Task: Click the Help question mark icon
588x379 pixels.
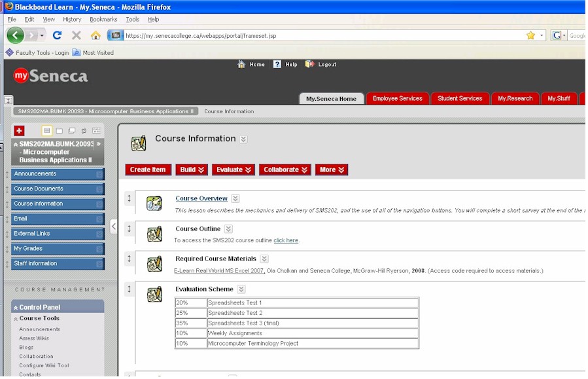Action: point(277,64)
